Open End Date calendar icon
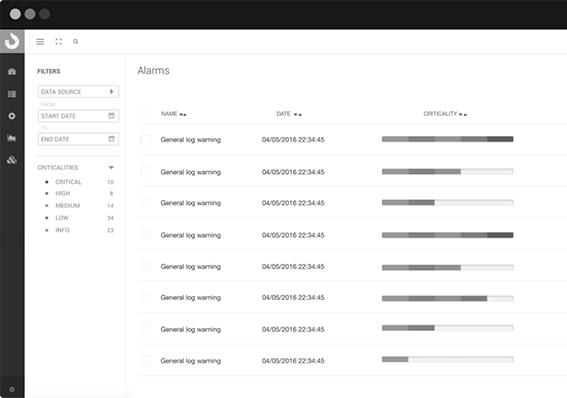The height and width of the screenshot is (398, 567). [x=111, y=139]
